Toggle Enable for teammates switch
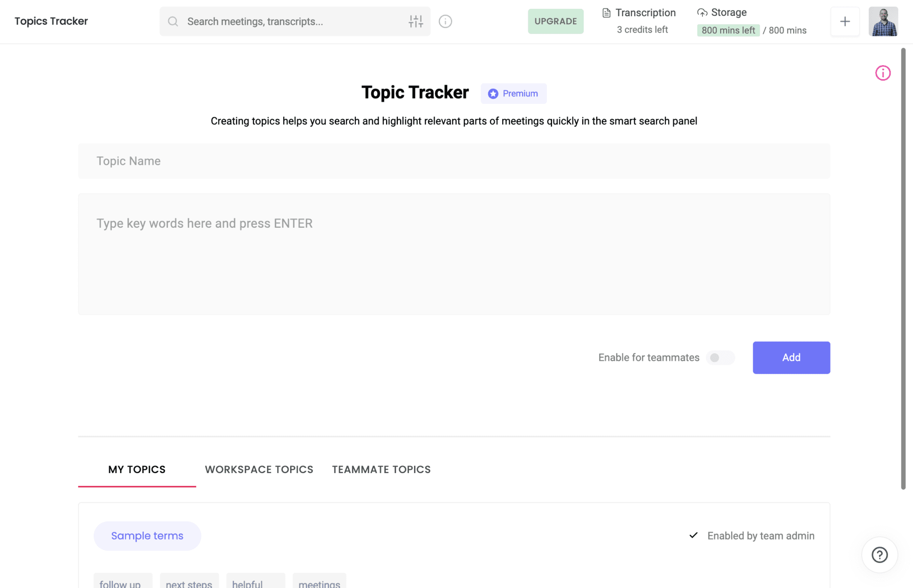The height and width of the screenshot is (588, 913). click(720, 358)
